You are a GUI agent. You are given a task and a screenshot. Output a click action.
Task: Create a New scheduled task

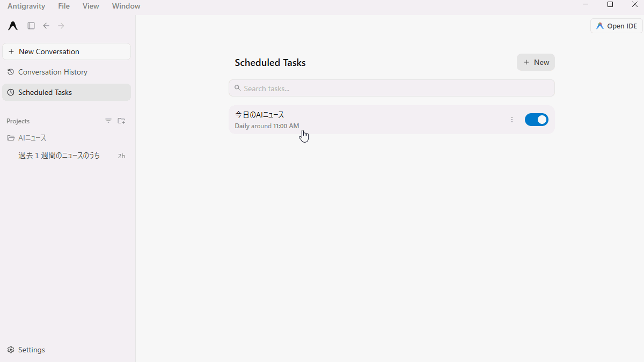coord(536,62)
